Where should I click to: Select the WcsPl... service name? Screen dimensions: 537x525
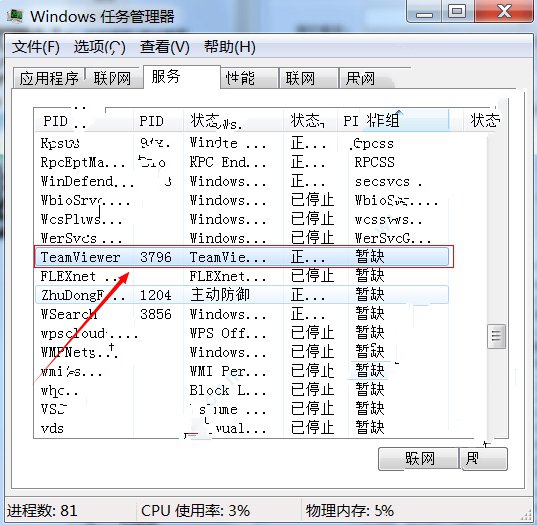(82, 220)
